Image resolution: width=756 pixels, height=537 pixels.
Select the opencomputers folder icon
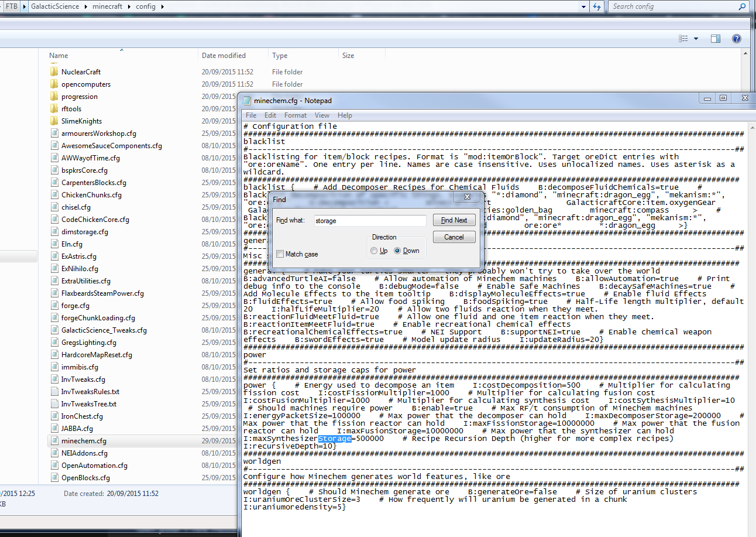[54, 84]
